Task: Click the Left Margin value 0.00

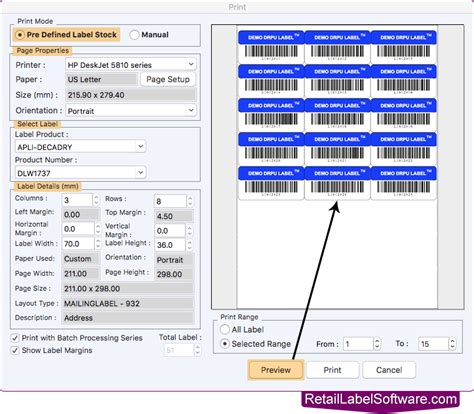Action: point(81,214)
